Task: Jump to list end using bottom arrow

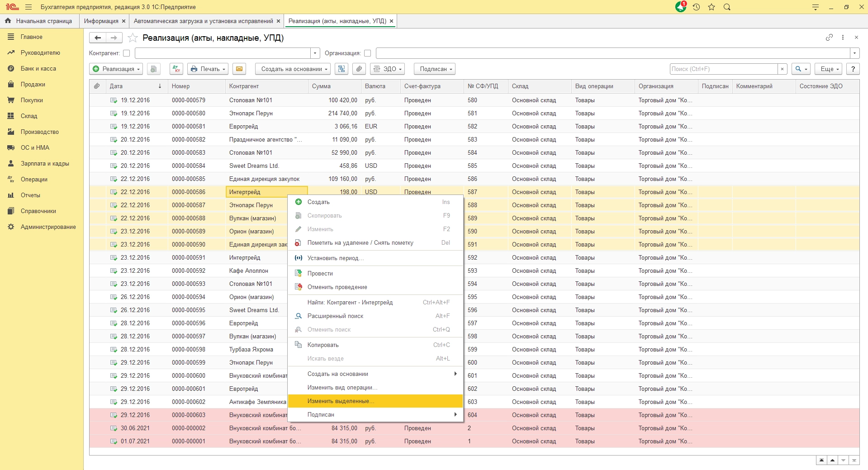Action: 854,461
